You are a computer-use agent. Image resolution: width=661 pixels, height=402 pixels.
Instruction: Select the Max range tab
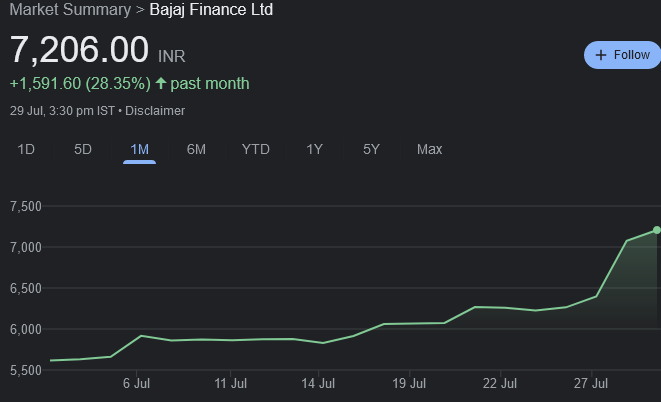429,149
